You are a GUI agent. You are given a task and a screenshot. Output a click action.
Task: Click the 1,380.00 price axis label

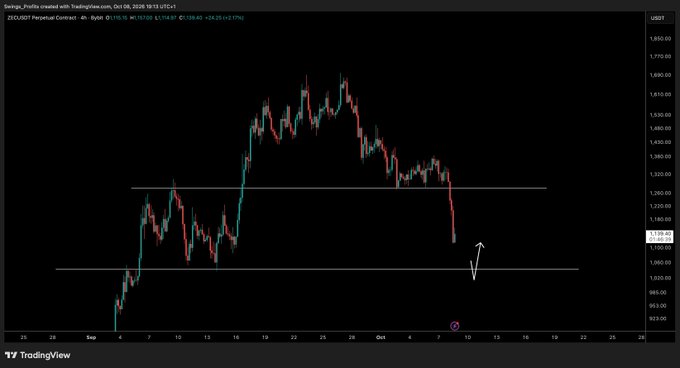660,156
